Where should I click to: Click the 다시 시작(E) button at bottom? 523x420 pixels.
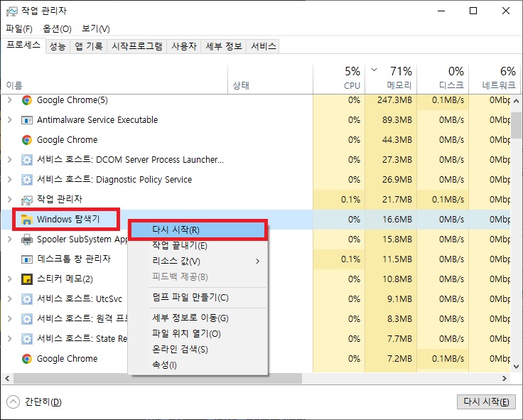[x=486, y=402]
